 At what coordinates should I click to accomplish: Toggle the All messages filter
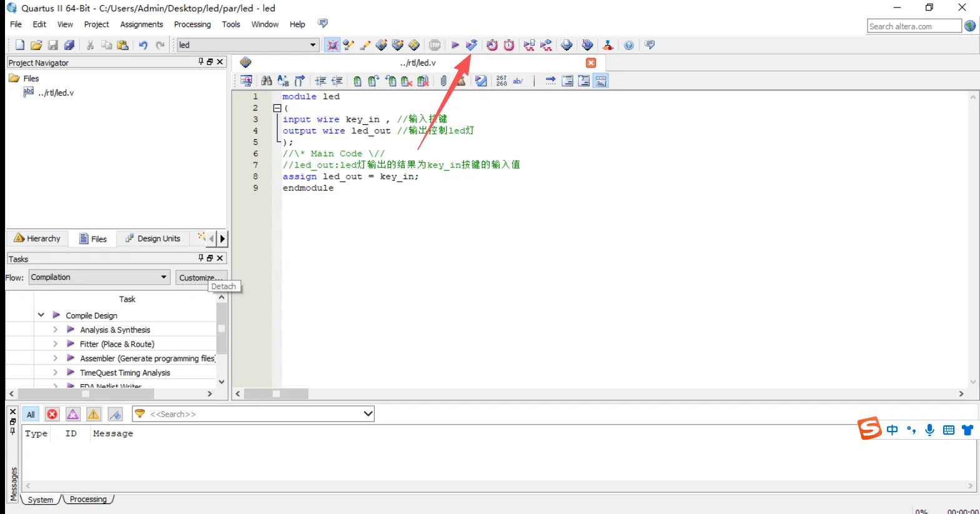(31, 414)
